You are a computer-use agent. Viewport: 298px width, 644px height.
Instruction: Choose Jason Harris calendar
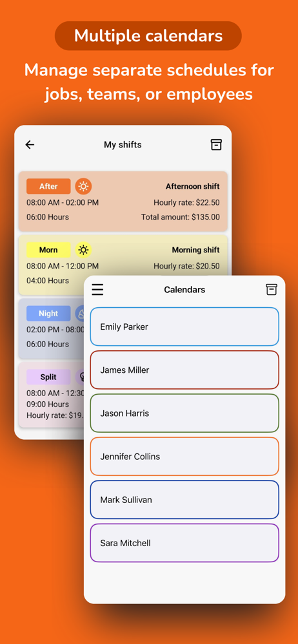tap(184, 413)
